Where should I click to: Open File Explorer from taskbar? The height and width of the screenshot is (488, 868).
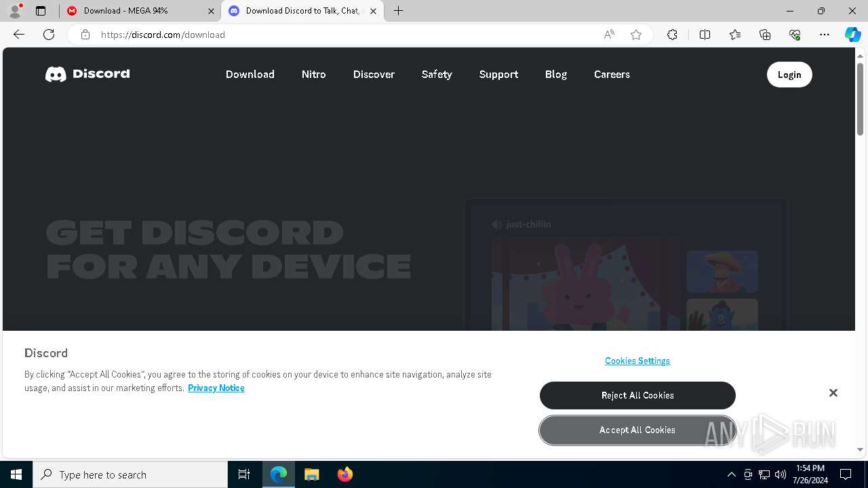311,474
